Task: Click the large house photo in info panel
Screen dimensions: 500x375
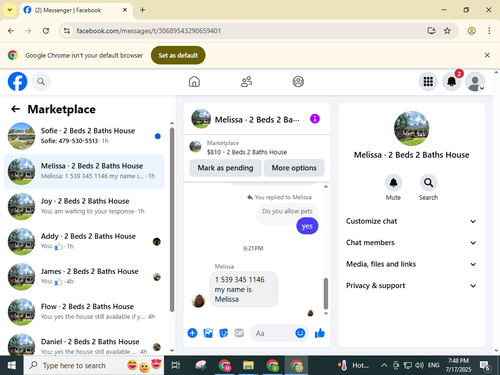Action: pos(411,128)
